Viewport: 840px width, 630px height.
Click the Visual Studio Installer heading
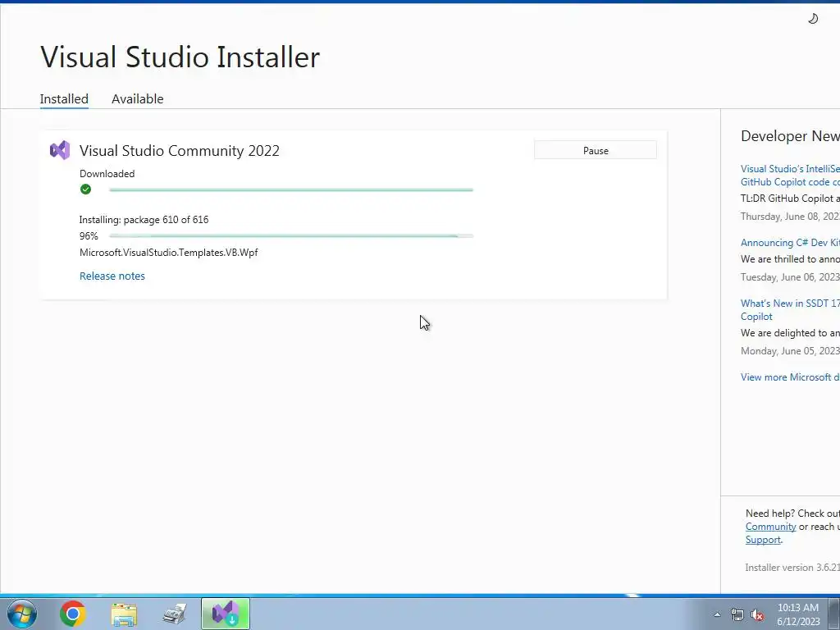pyautogui.click(x=180, y=57)
